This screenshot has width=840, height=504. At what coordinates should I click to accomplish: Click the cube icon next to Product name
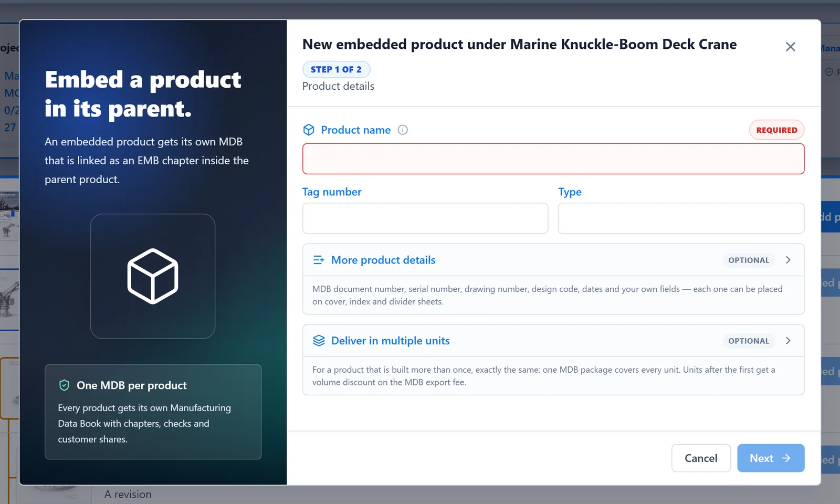coord(309,130)
